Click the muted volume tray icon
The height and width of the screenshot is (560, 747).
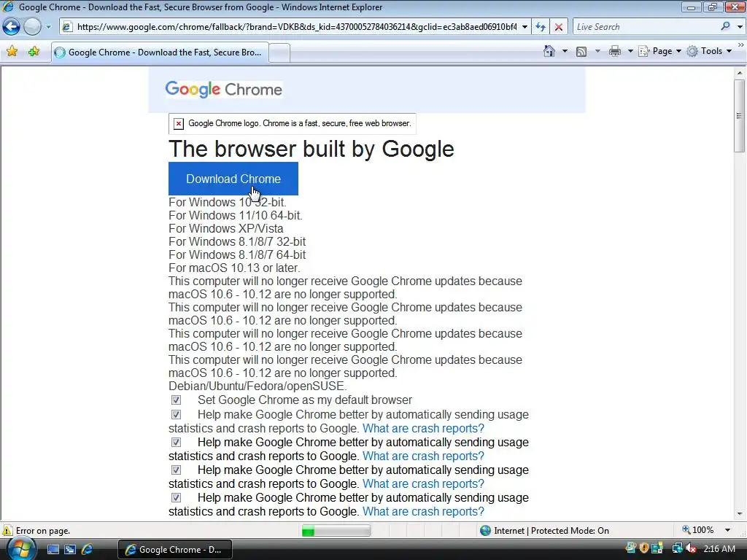click(691, 548)
